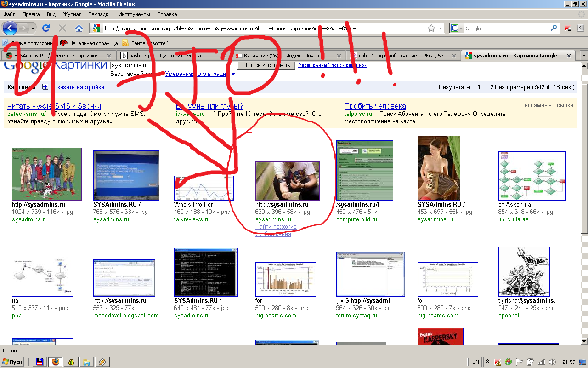Image resolution: width=588 pixels, height=368 pixels.
Task: Open the black terminal thumbnail from sysadmins.ru
Action: click(x=206, y=272)
